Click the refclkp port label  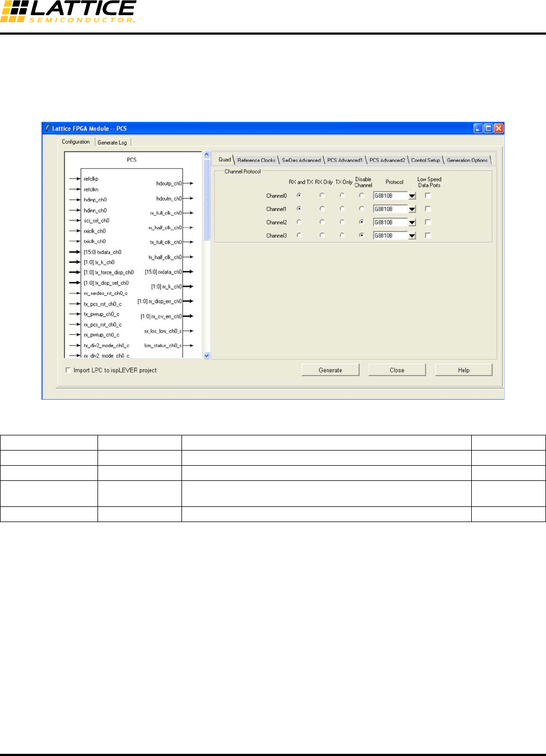point(91,179)
